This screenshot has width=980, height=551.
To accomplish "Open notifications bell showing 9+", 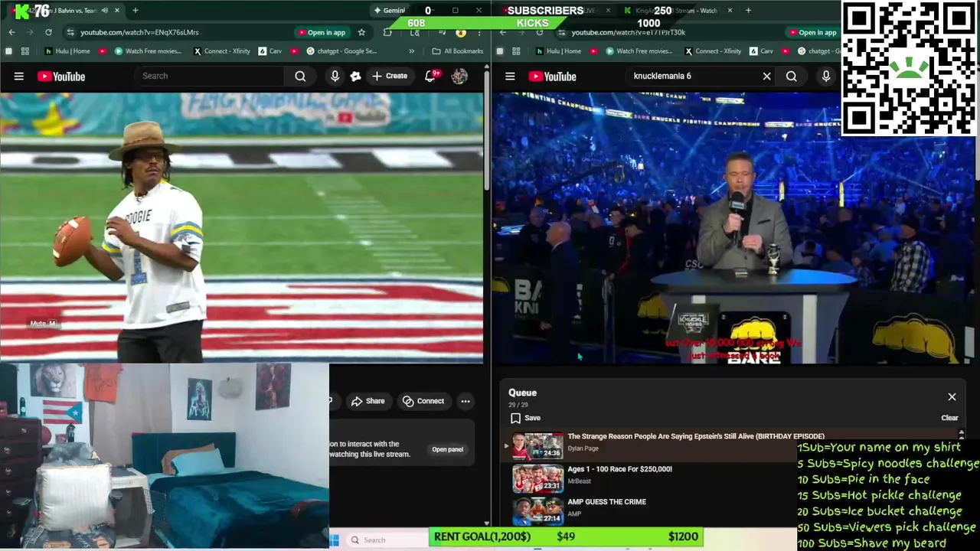I will [x=431, y=76].
